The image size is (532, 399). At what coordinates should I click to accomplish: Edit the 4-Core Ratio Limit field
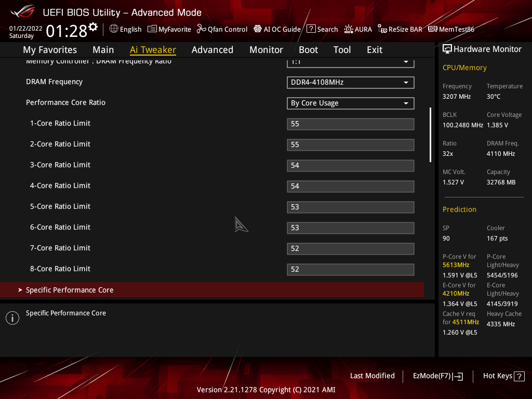[351, 187]
